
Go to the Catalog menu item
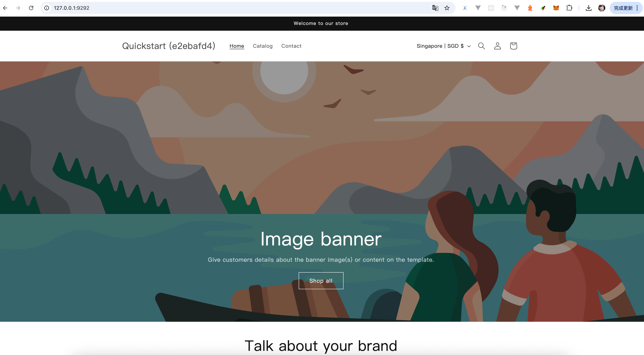click(x=263, y=46)
